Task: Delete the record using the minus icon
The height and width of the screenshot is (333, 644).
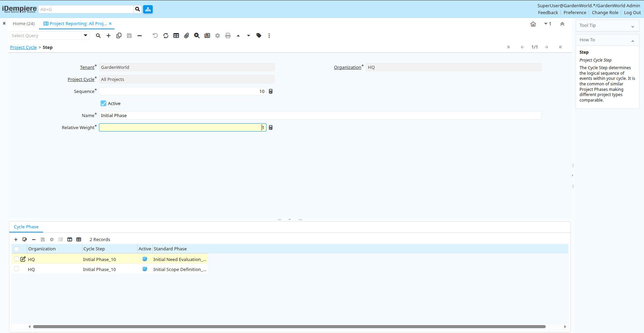Action: coord(140,35)
